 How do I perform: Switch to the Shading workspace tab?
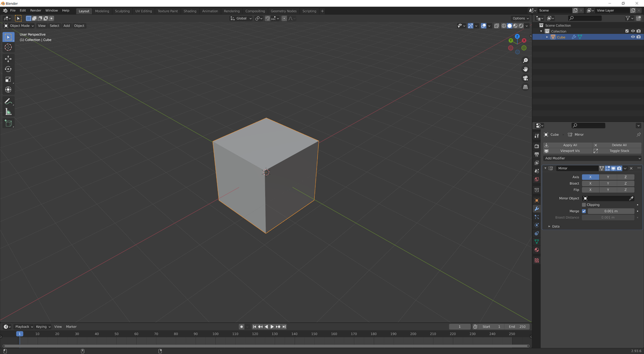click(190, 11)
